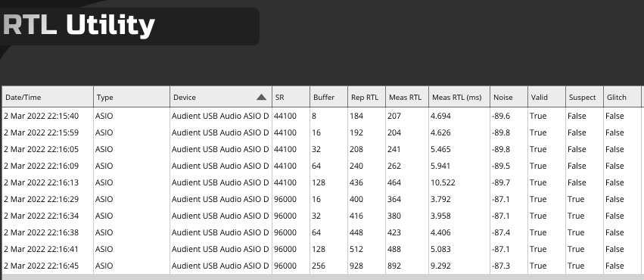The height and width of the screenshot is (280, 644).
Task: Click the Meas RTL (ms) header
Action: pos(459,98)
